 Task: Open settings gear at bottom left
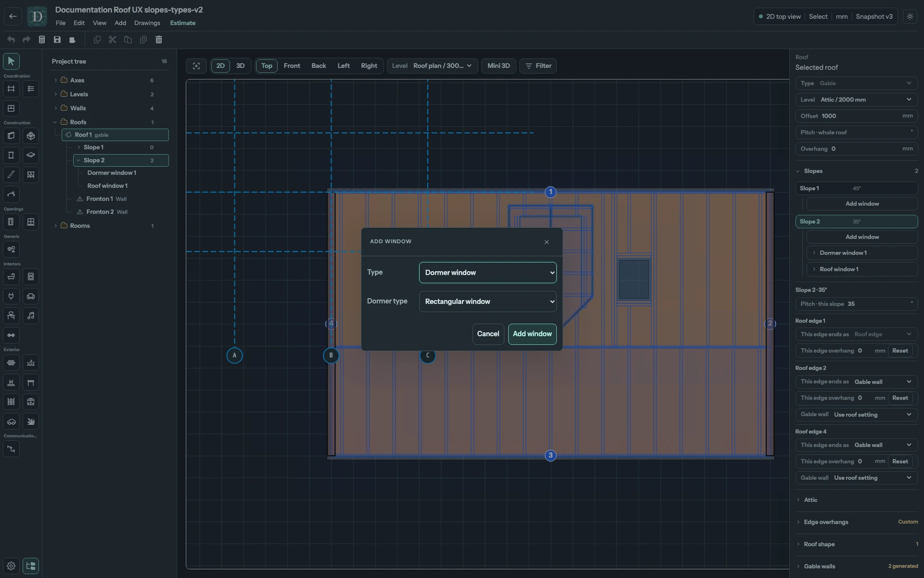tap(11, 566)
